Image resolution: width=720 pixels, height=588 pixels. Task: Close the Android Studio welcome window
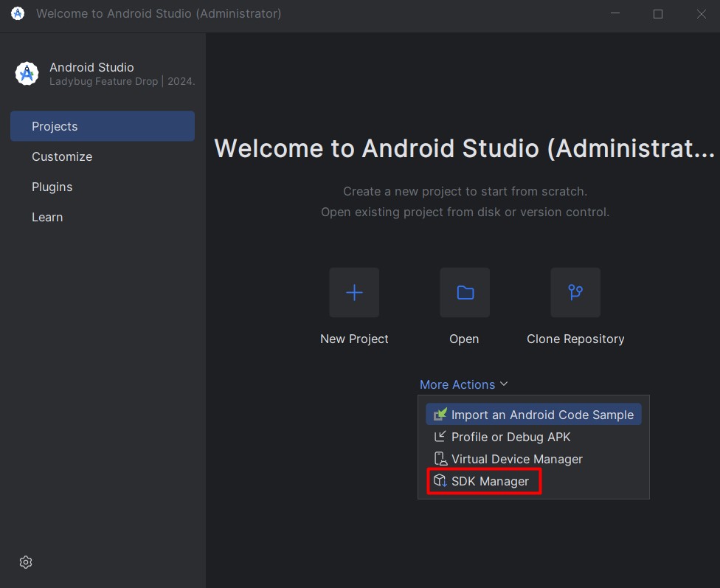click(x=701, y=14)
